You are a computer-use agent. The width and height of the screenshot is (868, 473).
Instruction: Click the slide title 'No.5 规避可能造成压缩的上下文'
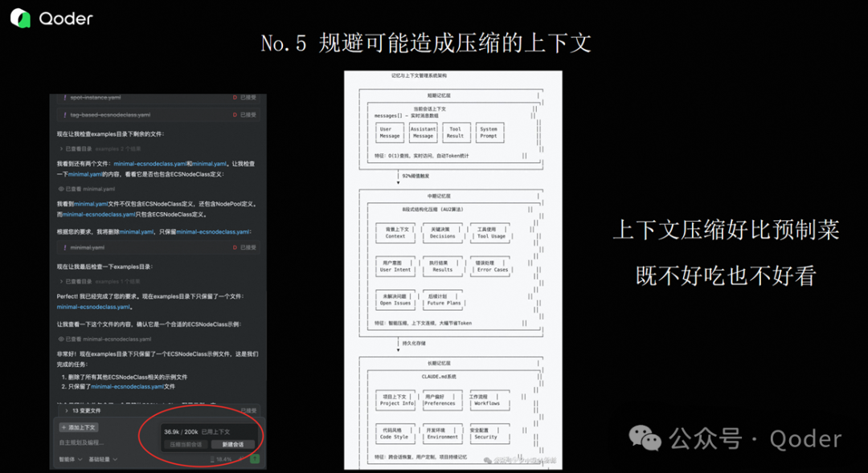pos(426,43)
